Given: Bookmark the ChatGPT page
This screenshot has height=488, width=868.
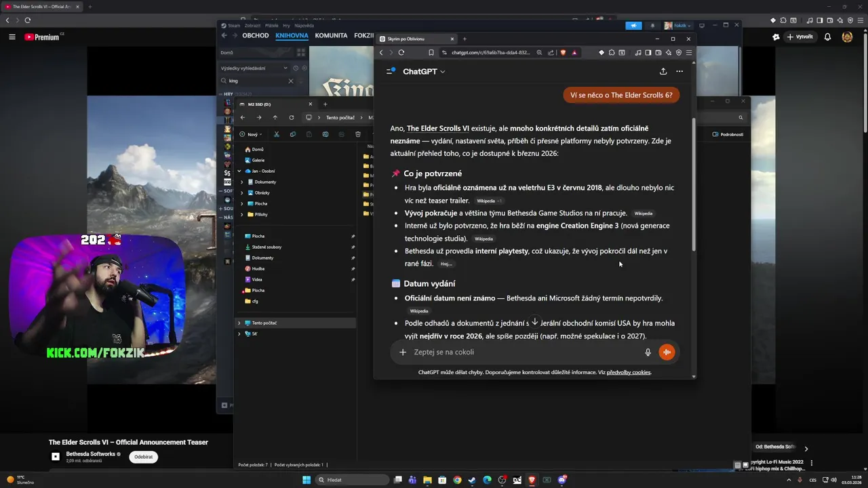Looking at the screenshot, I should (431, 52).
